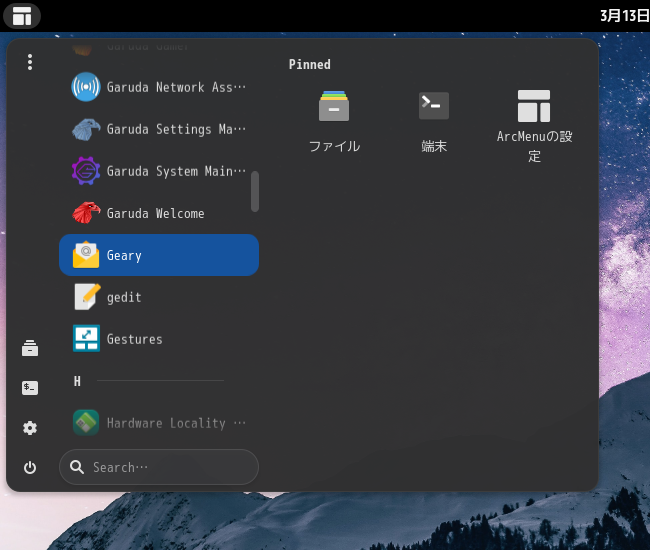The height and width of the screenshot is (550, 650).
Task: Open the Geary mail envelope icon
Action: pos(86,255)
